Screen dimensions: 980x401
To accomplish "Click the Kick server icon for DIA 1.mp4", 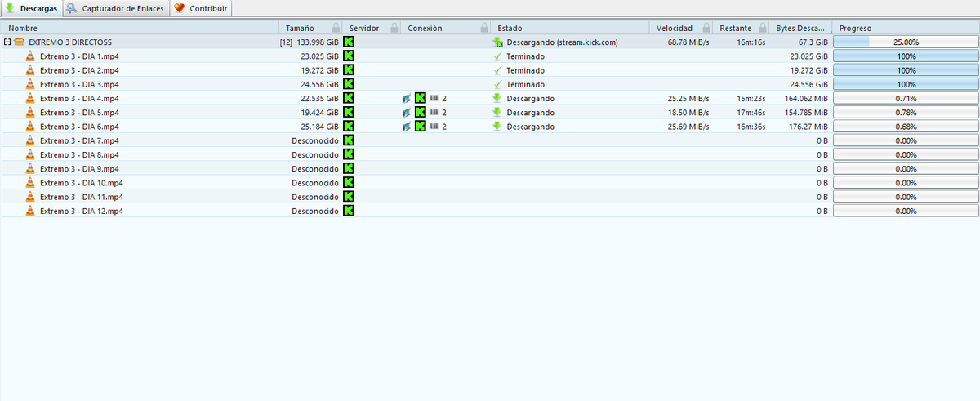I will click(x=349, y=56).
